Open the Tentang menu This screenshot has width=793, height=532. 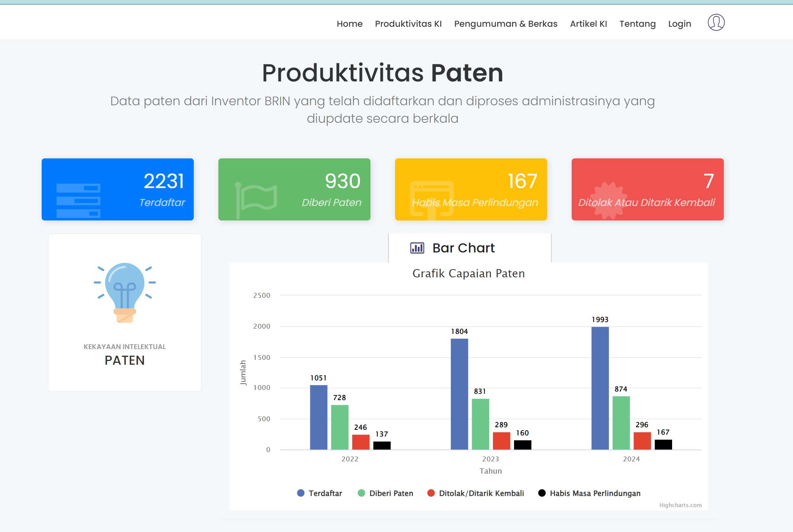click(x=638, y=24)
